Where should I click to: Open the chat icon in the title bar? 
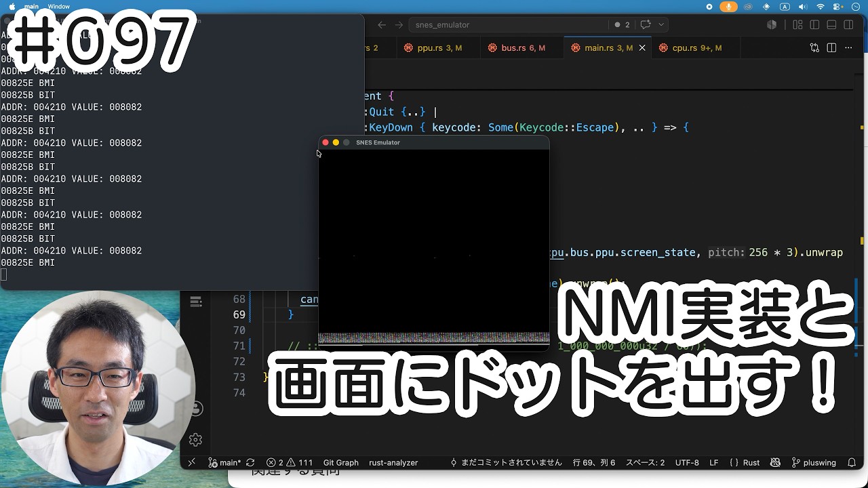(646, 24)
